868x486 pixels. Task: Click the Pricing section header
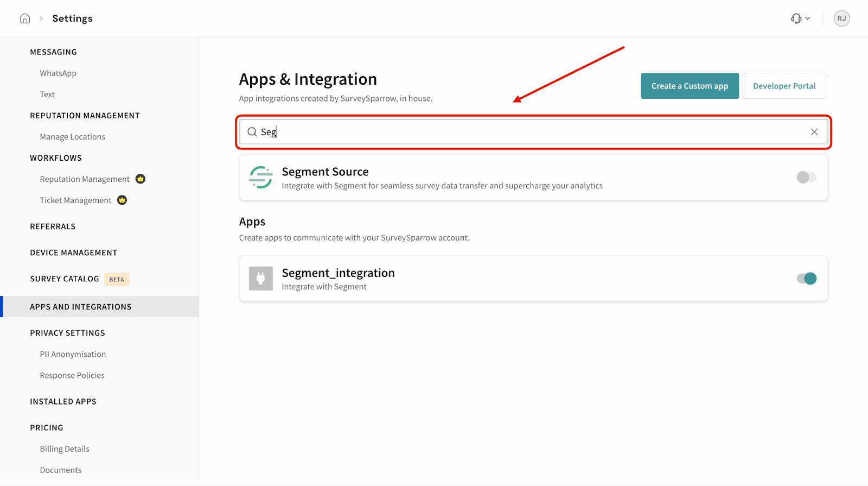click(47, 428)
